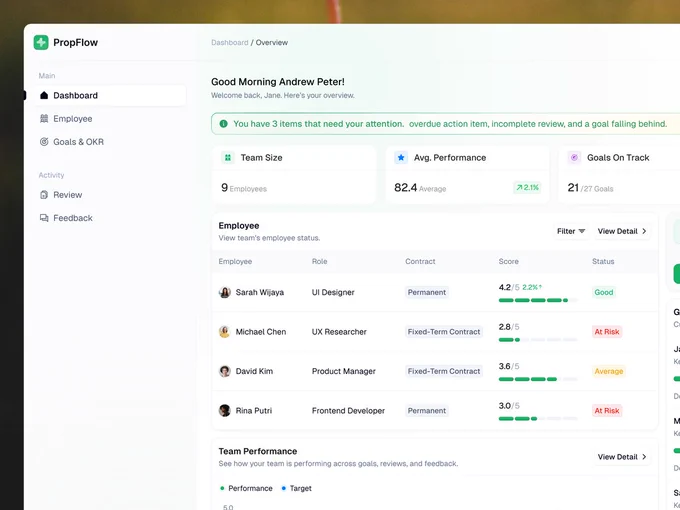Click Michael Chen's avatar
The width and height of the screenshot is (680, 510).
(225, 332)
